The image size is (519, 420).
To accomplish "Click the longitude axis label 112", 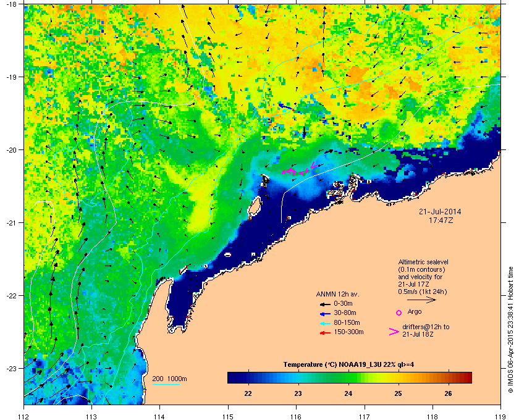I will (24, 417).
